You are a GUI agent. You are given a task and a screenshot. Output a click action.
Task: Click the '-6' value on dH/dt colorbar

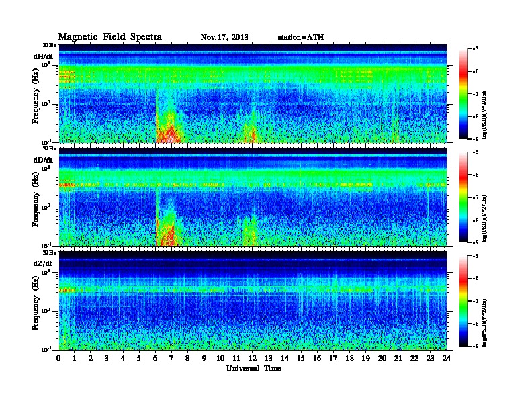tap(476, 71)
